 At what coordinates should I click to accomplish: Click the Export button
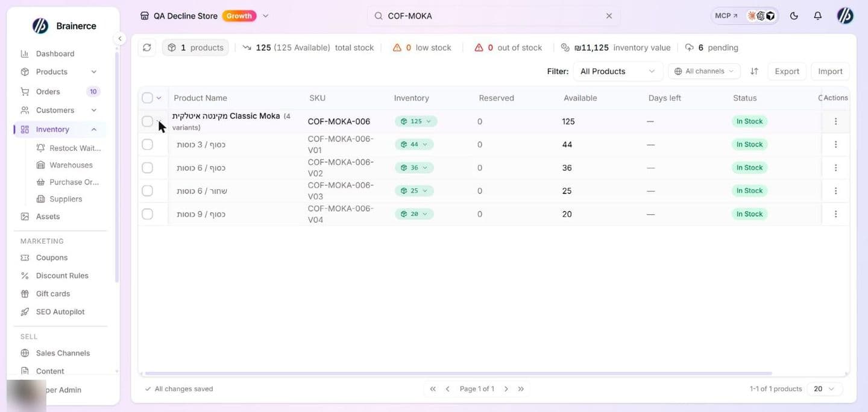[x=787, y=71]
